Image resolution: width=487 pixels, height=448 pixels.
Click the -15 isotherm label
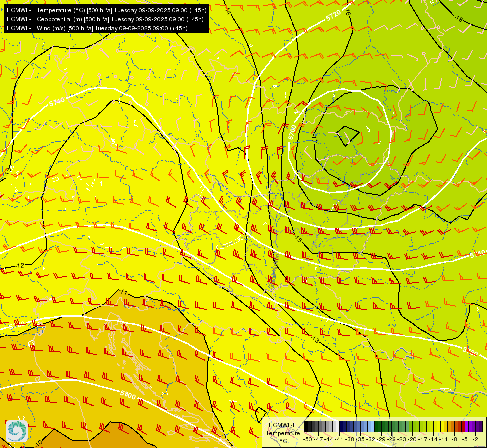tap(298, 239)
